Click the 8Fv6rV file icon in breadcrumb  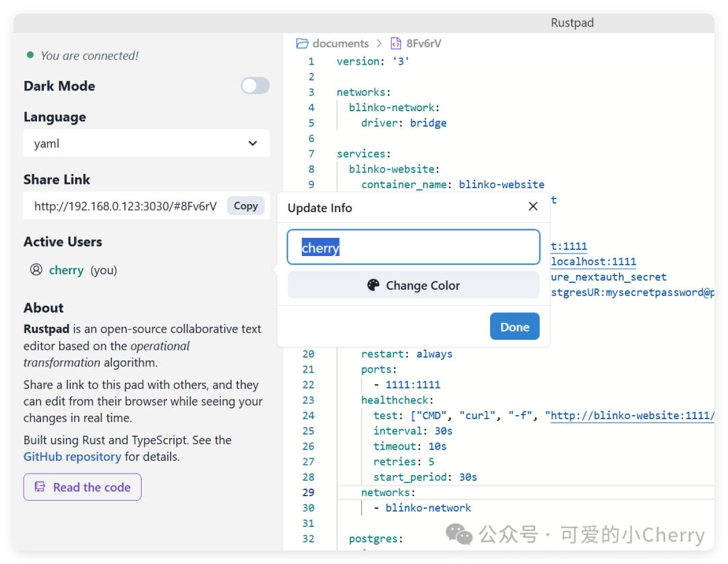(x=396, y=44)
